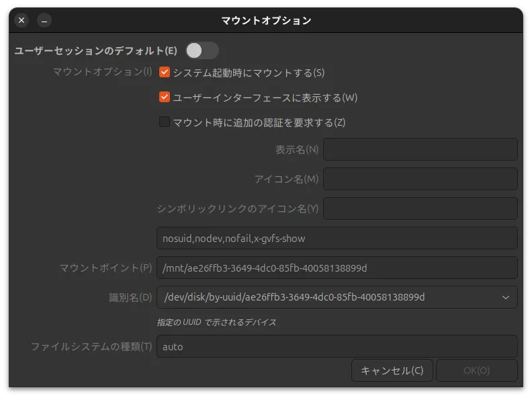Image resolution: width=532 pixels, height=398 pixels.
Task: Click the マウントオプション window title
Action: (x=267, y=20)
